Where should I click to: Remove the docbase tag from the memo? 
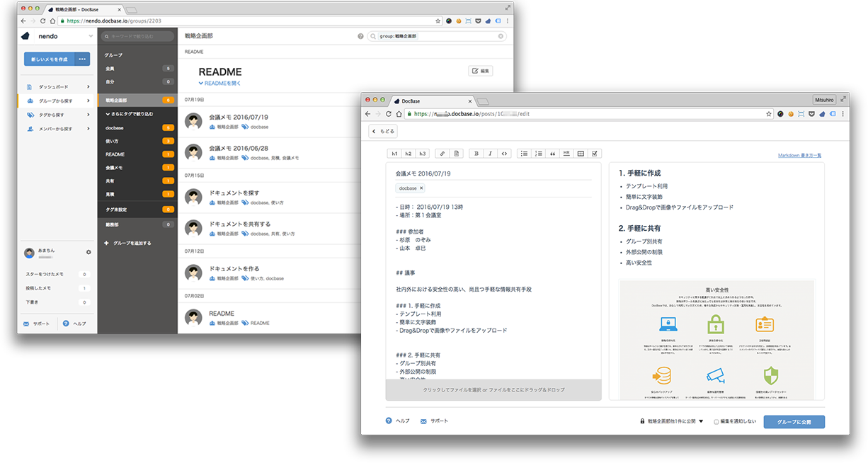[421, 188]
